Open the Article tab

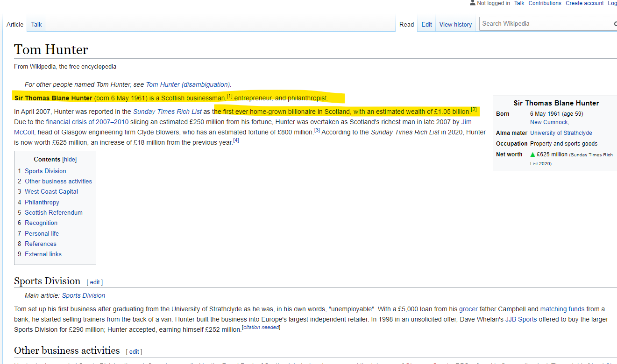click(15, 24)
